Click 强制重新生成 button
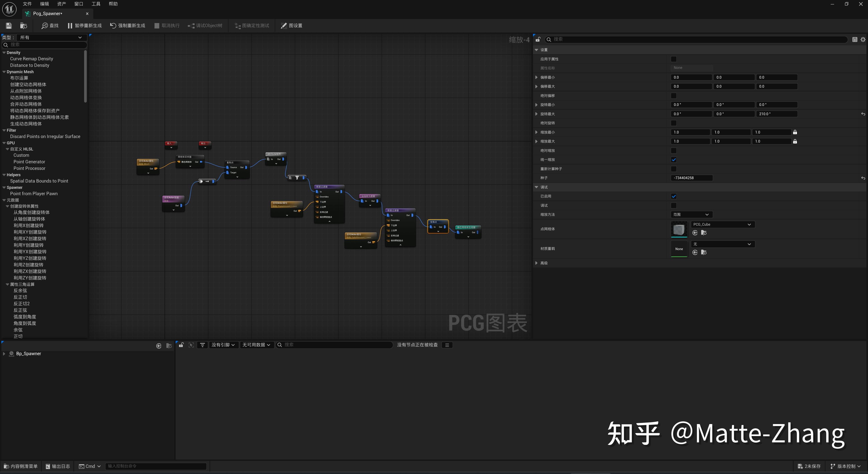 (x=127, y=26)
